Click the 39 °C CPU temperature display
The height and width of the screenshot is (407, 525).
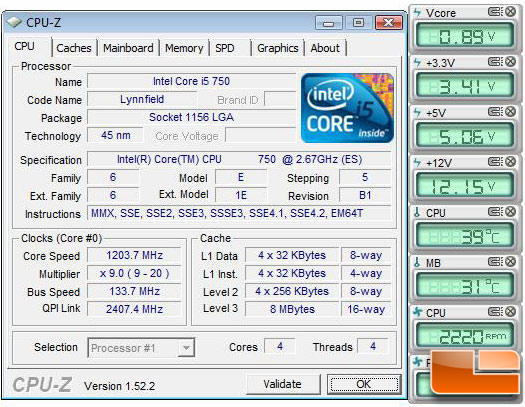click(464, 236)
